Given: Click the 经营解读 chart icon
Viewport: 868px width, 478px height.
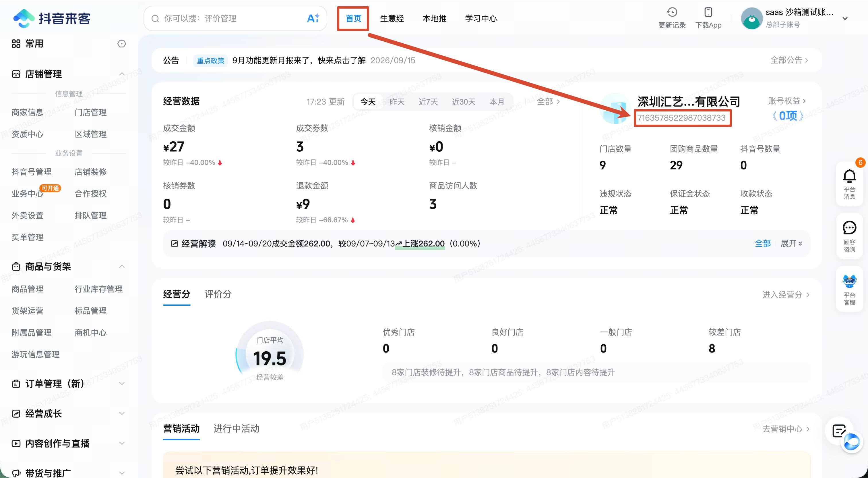Looking at the screenshot, I should [174, 244].
